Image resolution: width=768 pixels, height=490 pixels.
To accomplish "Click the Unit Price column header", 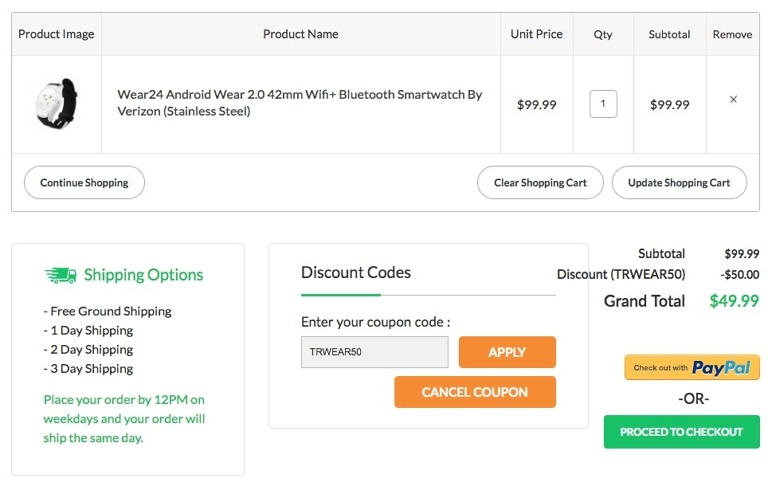I will [536, 34].
